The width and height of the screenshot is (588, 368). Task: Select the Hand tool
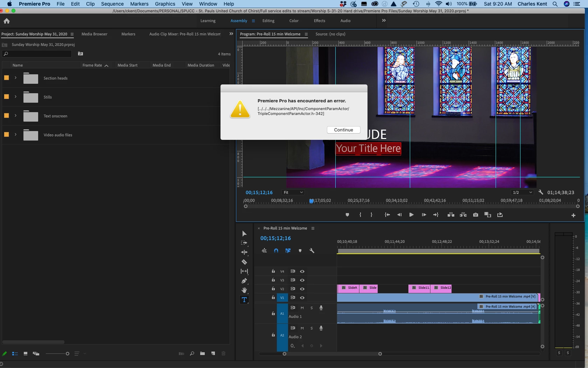coord(244,290)
